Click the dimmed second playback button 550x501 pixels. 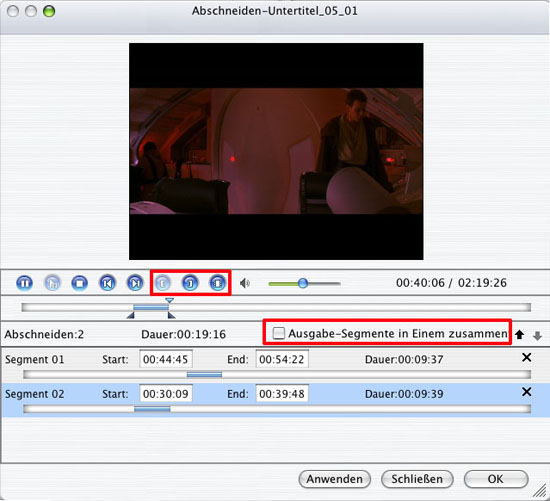(x=52, y=283)
